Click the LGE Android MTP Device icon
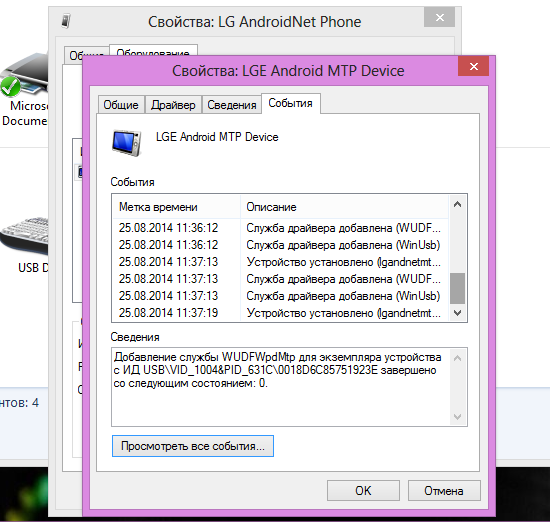 [x=127, y=142]
